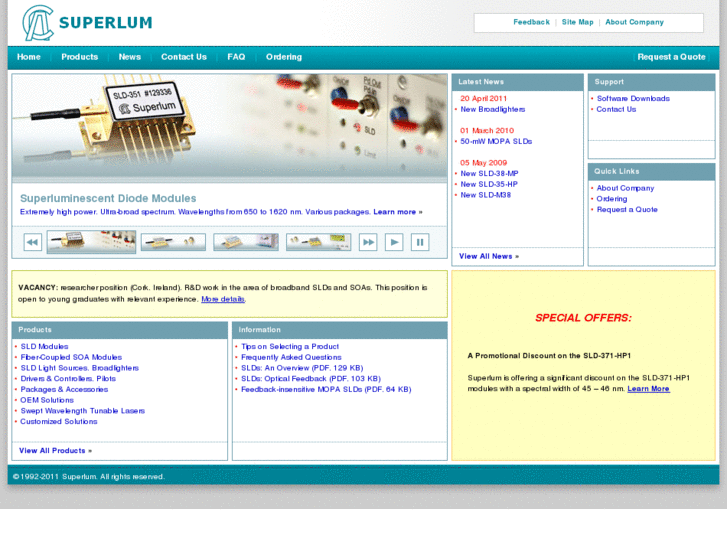Open SLD Modules product link
This screenshot has height=545, width=727.
[45, 346]
